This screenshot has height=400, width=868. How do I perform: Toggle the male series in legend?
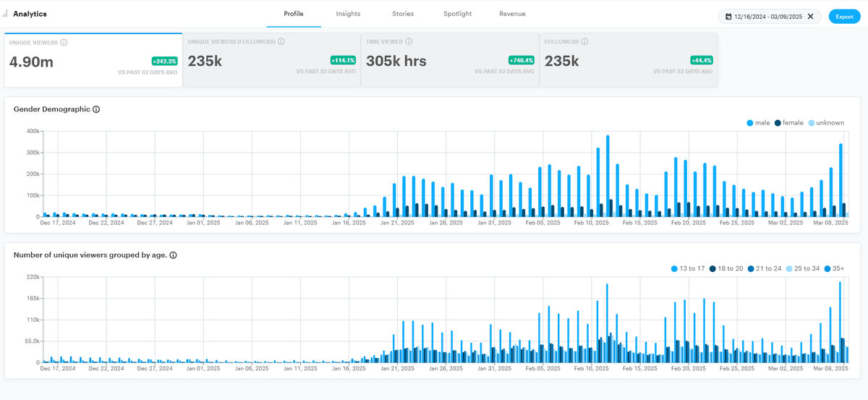point(758,123)
